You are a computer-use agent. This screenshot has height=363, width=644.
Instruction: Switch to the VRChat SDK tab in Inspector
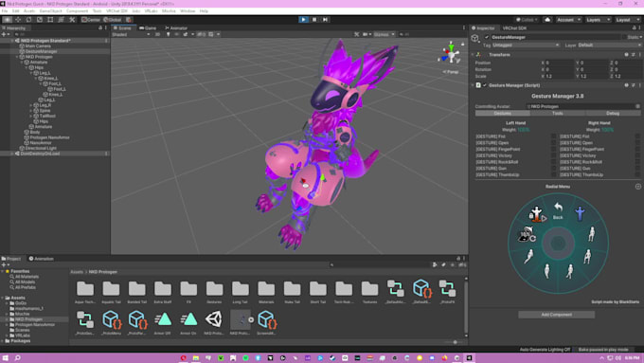point(514,27)
